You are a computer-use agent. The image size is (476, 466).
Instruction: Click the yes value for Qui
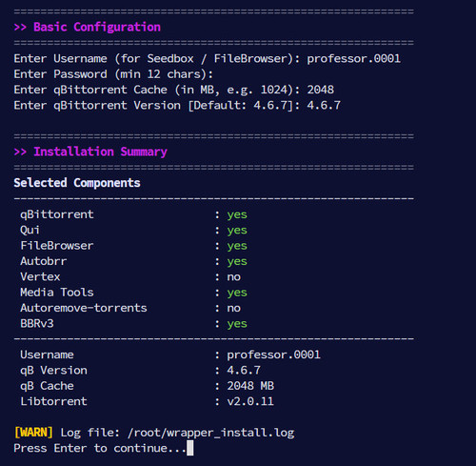(237, 231)
